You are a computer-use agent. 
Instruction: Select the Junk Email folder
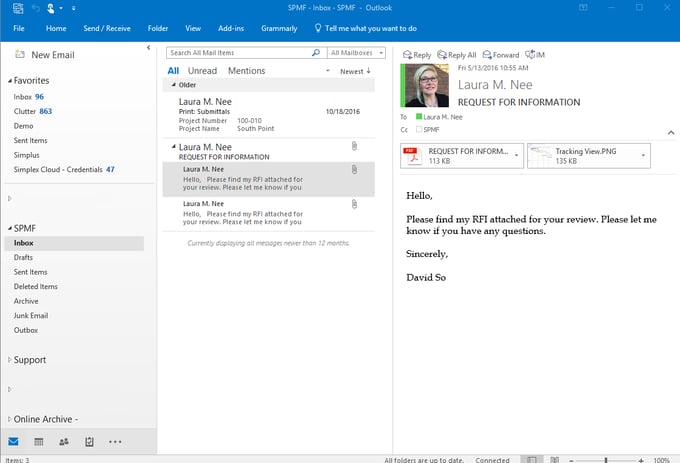point(31,315)
